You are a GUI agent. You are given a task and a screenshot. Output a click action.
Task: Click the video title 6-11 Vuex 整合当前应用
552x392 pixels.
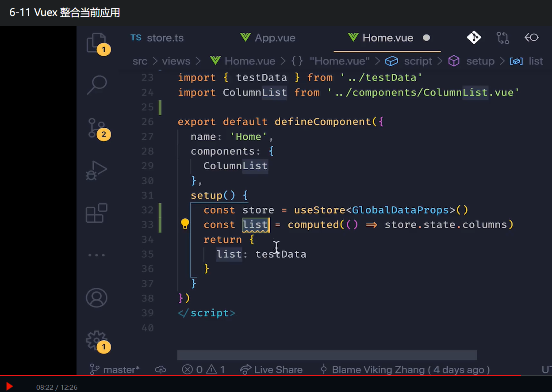(65, 12)
